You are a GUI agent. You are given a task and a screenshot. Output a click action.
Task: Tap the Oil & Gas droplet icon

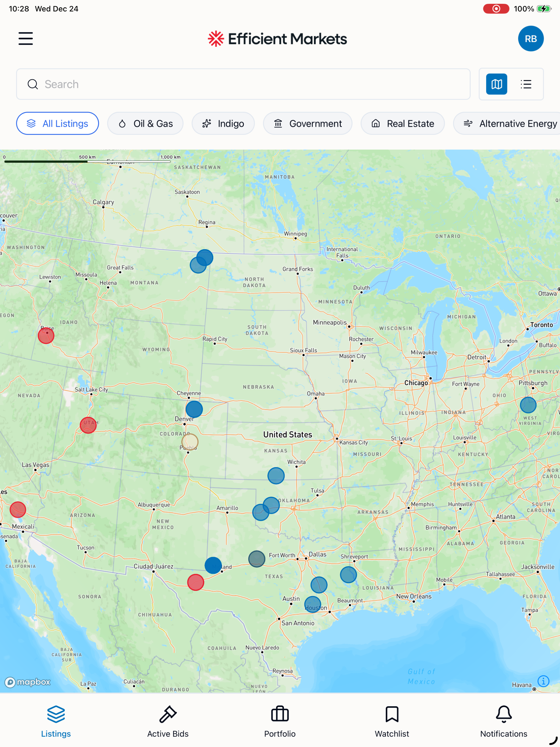(122, 124)
